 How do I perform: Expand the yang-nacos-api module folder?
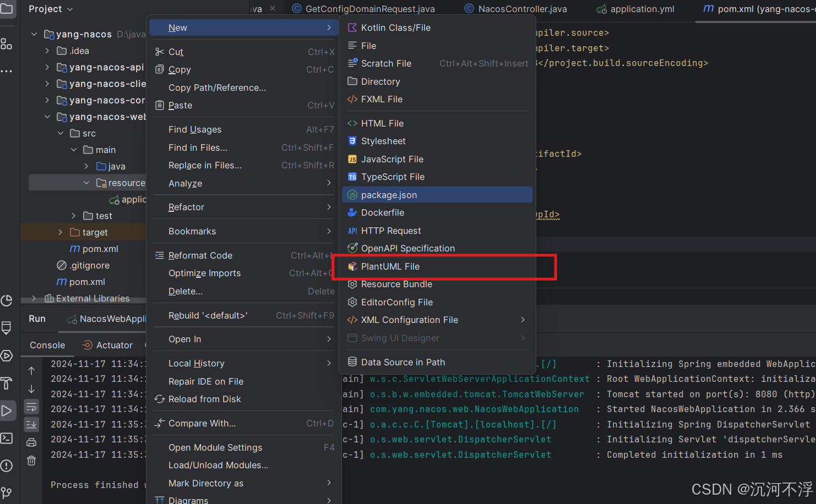click(x=47, y=67)
